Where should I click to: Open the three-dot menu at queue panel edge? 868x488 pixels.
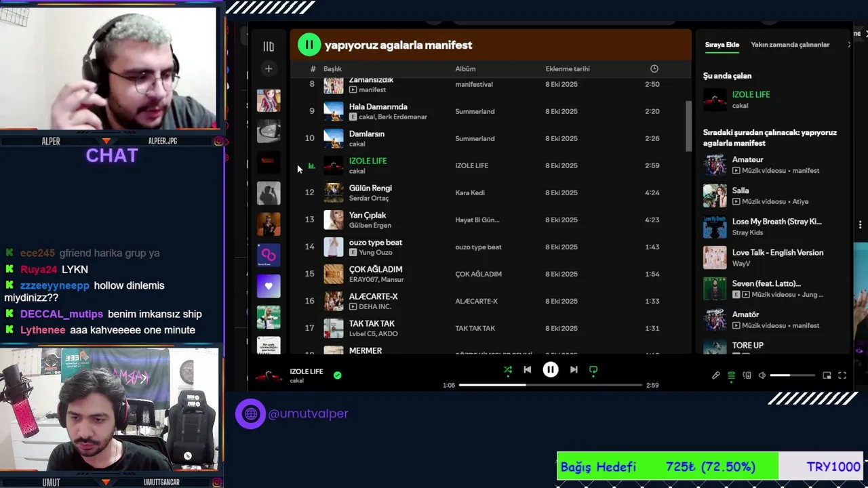point(860,224)
